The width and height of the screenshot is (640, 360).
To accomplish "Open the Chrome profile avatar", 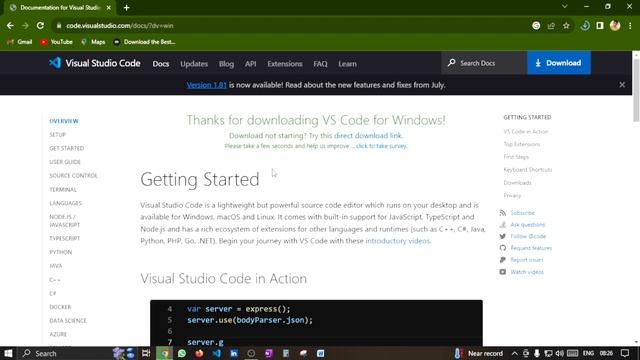I will (x=615, y=25).
